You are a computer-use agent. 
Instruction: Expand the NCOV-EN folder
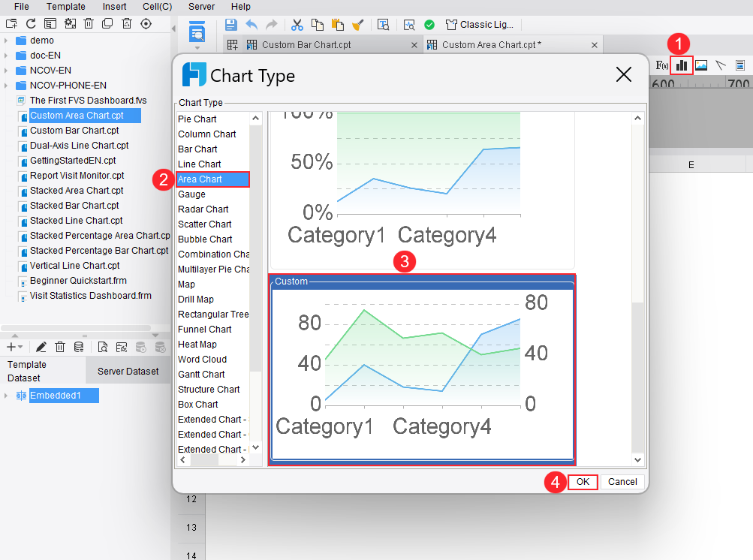point(6,70)
